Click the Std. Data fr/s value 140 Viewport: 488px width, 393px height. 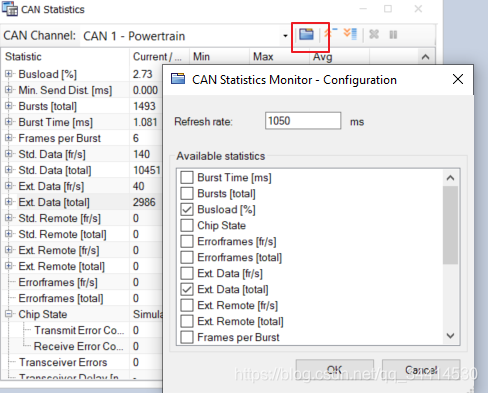point(141,154)
